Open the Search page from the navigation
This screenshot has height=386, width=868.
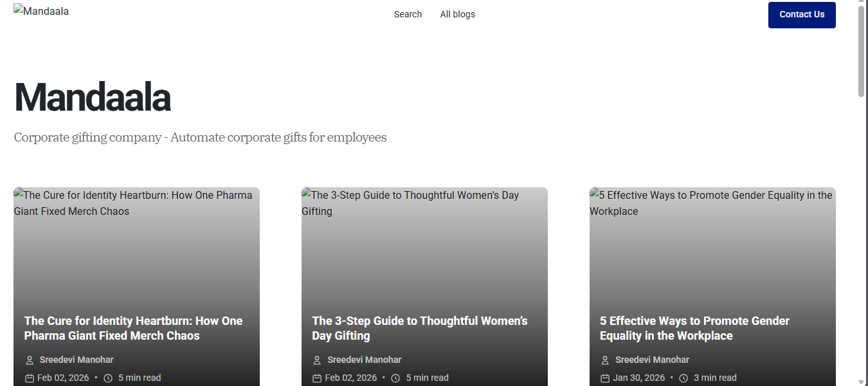pos(408,14)
